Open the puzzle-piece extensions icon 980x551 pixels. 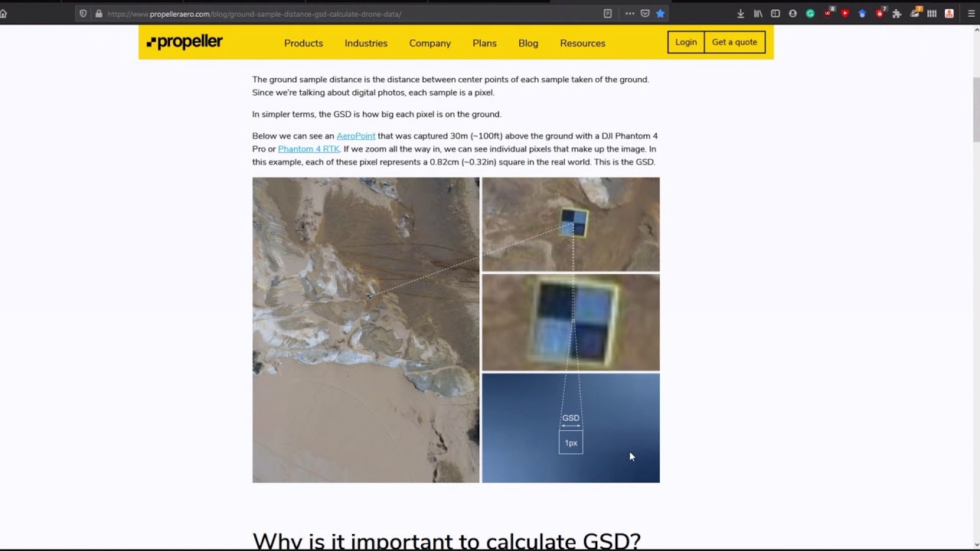click(897, 14)
